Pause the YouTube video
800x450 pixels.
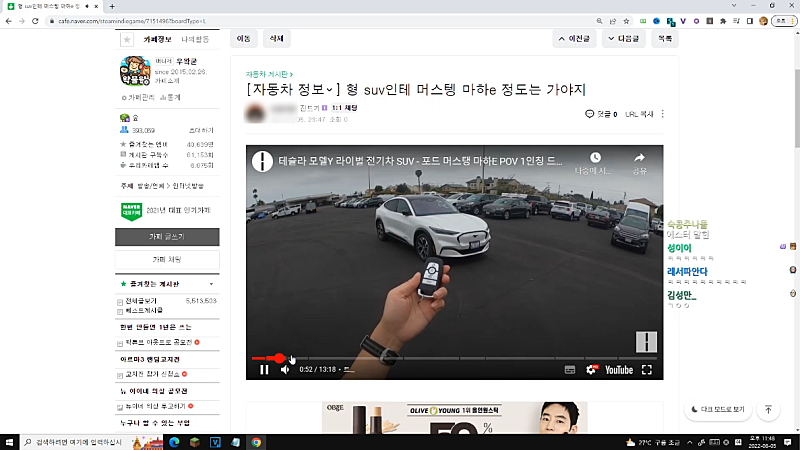[x=264, y=369]
